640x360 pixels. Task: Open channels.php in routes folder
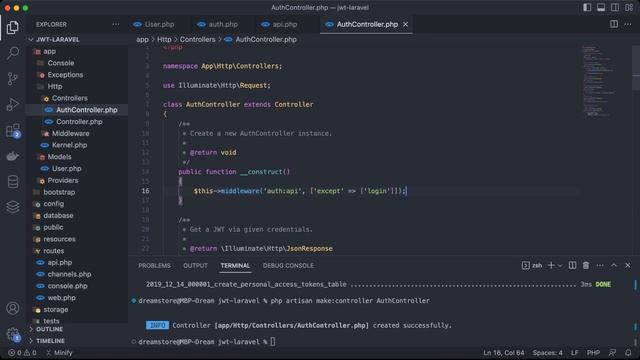pyautogui.click(x=69, y=274)
